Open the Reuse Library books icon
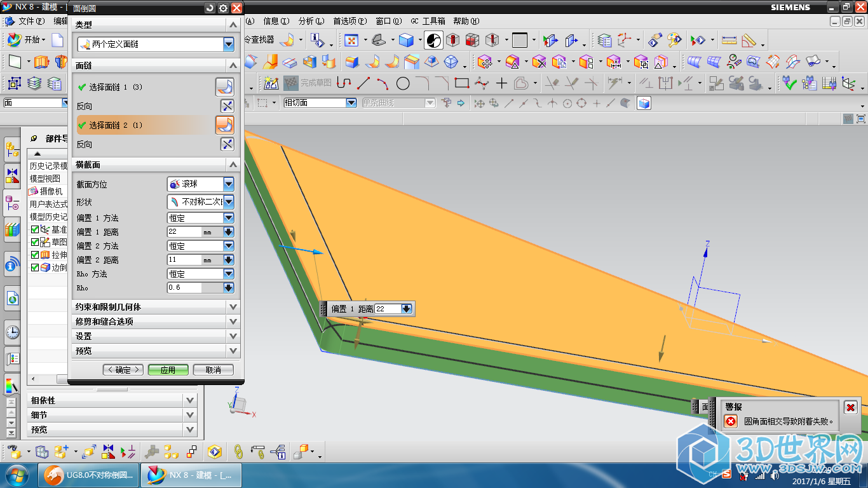 (x=12, y=229)
